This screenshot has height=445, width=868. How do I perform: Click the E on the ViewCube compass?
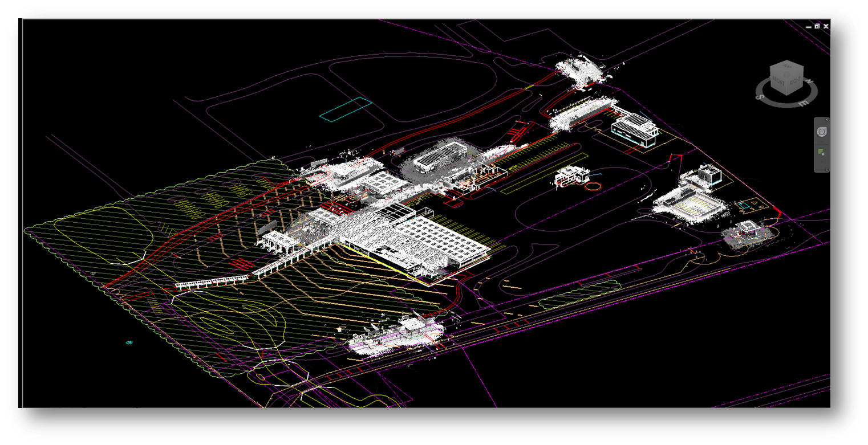coord(803,103)
